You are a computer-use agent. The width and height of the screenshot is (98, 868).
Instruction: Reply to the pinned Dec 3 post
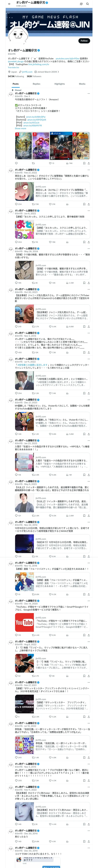[x=16, y=163]
